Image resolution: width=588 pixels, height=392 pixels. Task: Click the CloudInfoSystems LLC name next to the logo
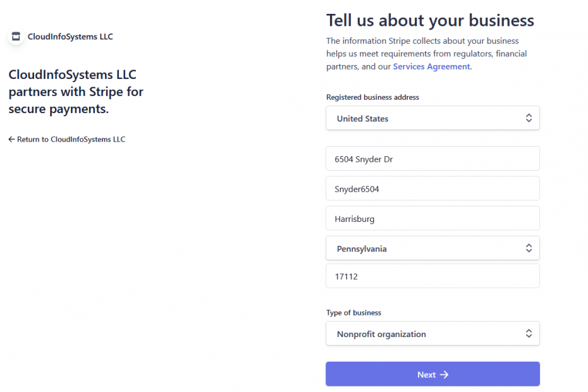(x=70, y=36)
